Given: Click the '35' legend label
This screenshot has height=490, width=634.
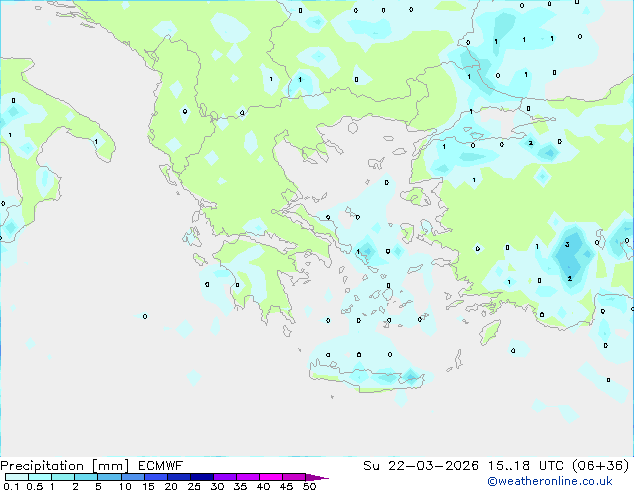Looking at the screenshot, I should point(240,486).
